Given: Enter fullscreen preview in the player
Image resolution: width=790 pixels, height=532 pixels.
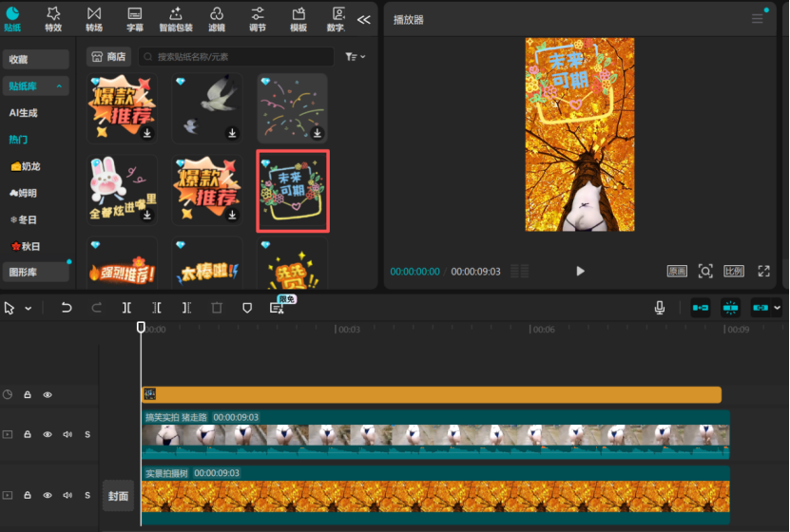Looking at the screenshot, I should pyautogui.click(x=763, y=271).
